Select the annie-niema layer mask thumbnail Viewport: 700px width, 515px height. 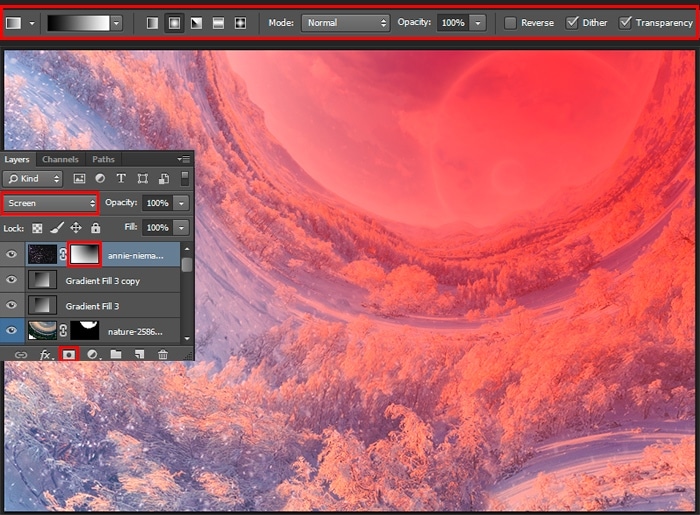pos(84,255)
